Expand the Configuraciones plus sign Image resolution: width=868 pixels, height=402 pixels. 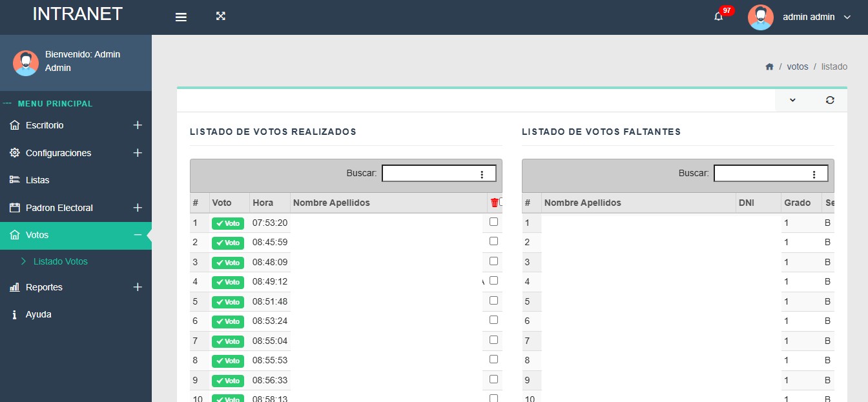pos(138,153)
